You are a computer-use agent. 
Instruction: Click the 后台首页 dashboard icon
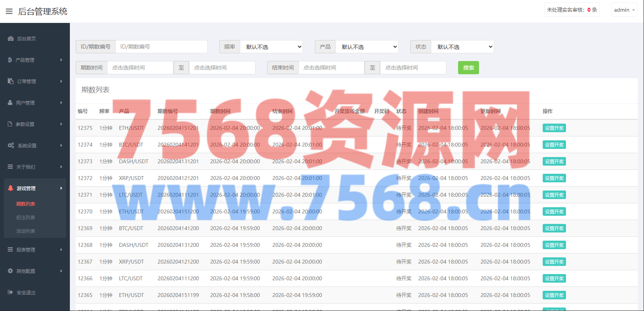(x=10, y=38)
